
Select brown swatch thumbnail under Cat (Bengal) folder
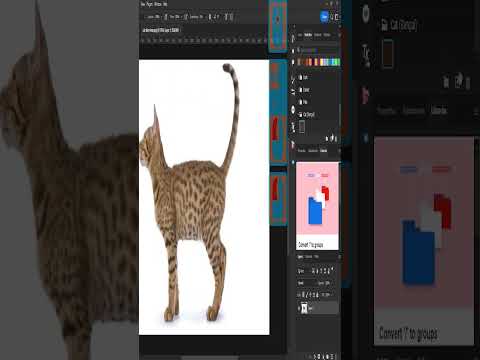(x=302, y=127)
